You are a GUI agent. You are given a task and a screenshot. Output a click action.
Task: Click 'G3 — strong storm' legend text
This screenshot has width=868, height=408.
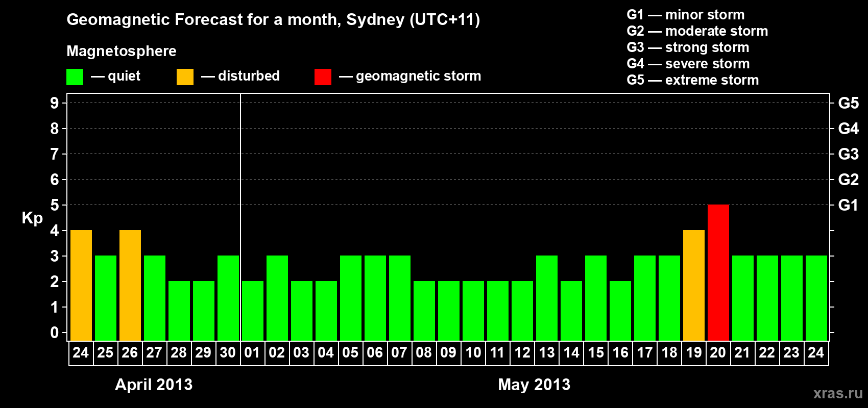[x=688, y=47]
